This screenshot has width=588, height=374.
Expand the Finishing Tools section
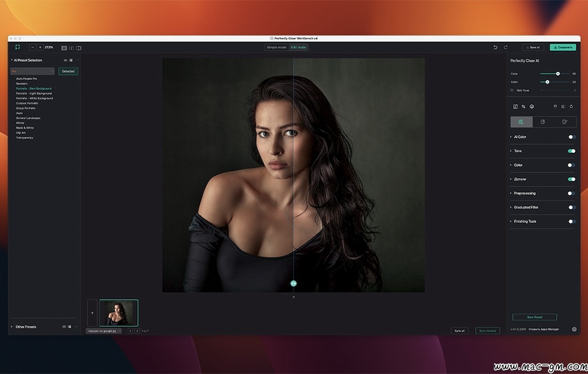[x=511, y=221]
